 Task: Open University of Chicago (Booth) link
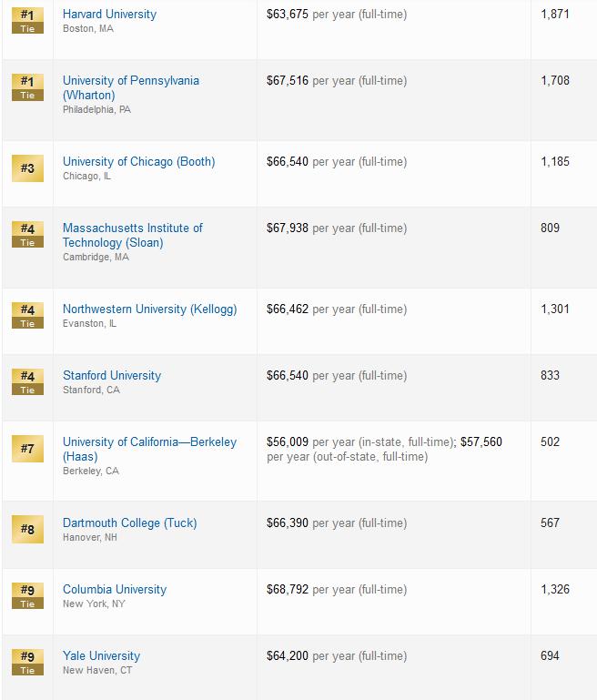[138, 162]
